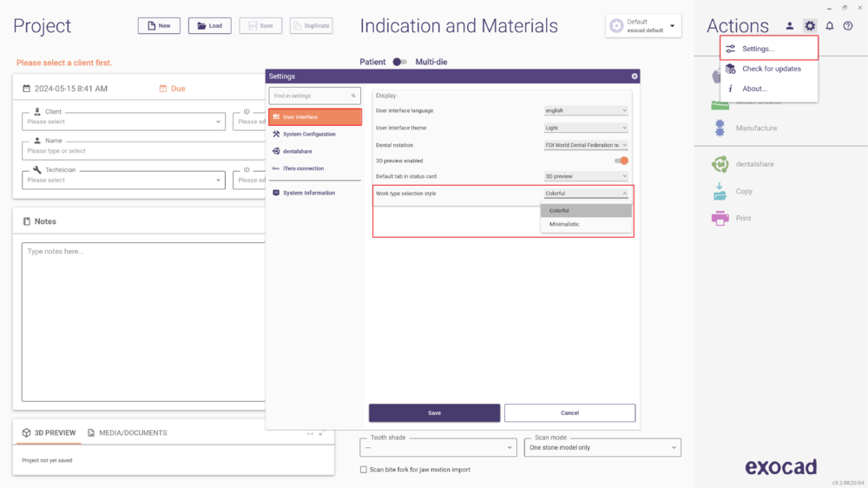Screen dimensions: 868x488
Task: Disable the 3D preview enabled toggle
Action: [x=621, y=161]
